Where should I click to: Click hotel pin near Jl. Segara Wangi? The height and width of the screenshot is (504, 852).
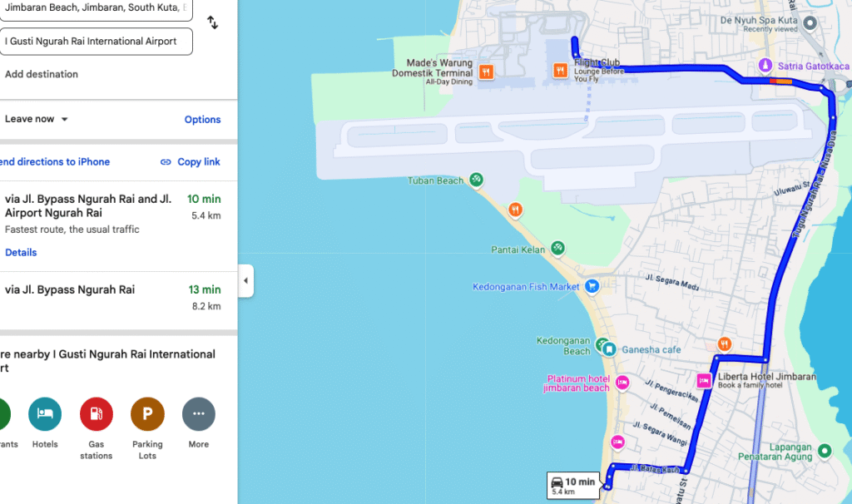617,442
